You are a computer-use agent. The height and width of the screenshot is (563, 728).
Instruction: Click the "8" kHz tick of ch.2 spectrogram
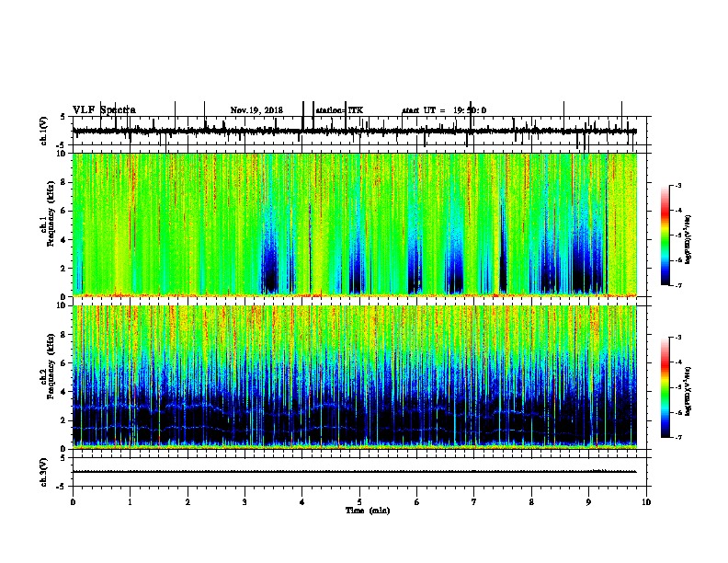[x=64, y=335]
